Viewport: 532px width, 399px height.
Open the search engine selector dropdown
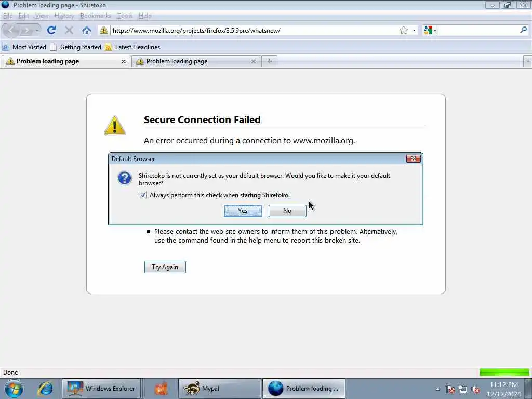(x=430, y=31)
